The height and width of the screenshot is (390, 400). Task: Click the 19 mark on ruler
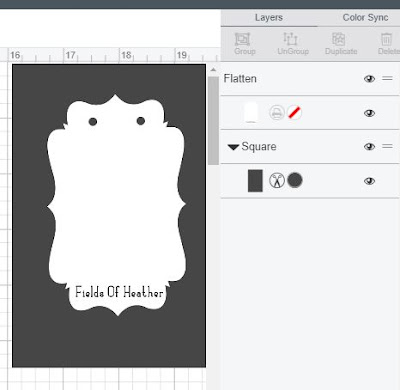tap(182, 55)
